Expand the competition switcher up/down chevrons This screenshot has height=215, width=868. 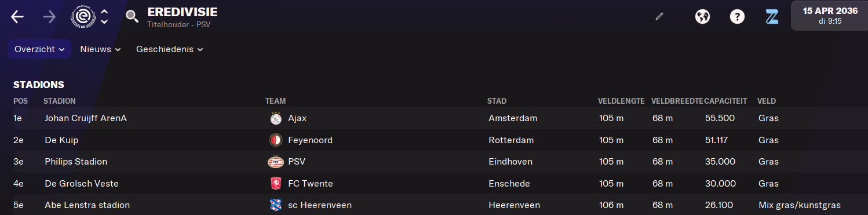104,17
